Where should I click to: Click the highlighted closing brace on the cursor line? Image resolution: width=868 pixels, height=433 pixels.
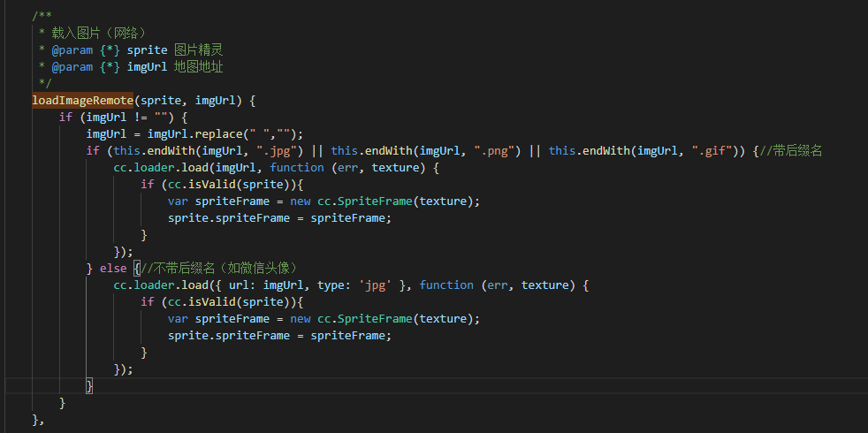89,385
